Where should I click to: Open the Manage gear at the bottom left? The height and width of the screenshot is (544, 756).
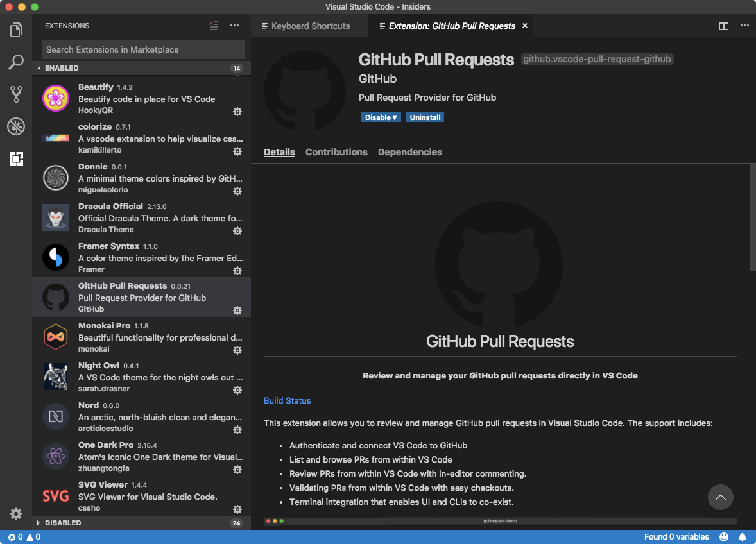pyautogui.click(x=15, y=514)
